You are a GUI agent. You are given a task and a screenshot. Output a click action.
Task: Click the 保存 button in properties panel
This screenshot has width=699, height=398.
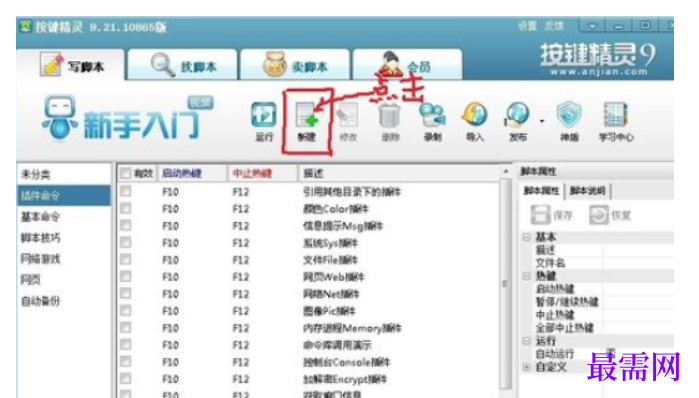(x=552, y=215)
